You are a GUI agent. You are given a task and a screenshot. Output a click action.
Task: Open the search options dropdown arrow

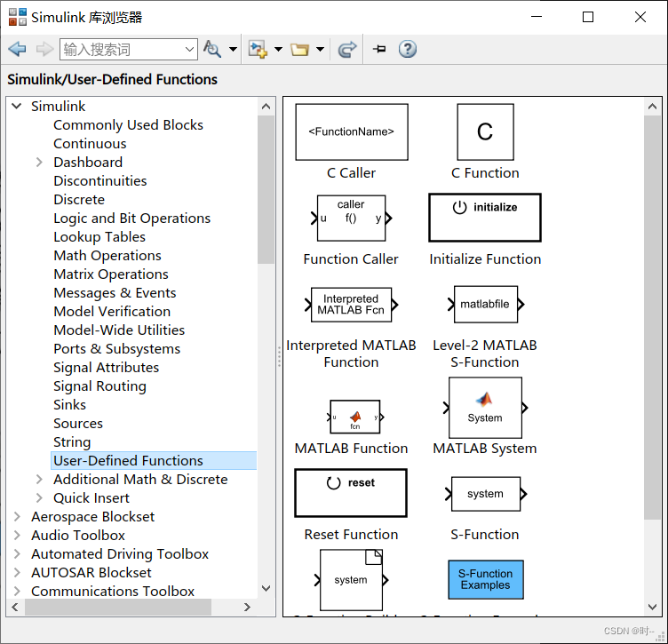coord(233,49)
